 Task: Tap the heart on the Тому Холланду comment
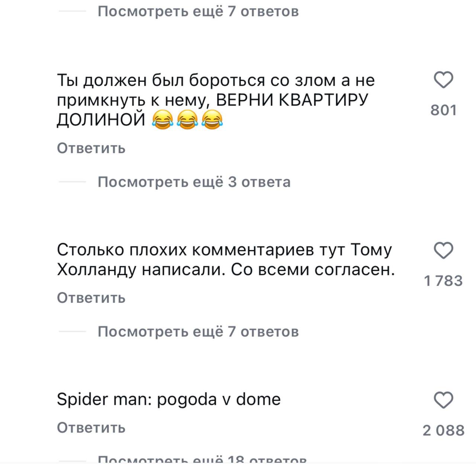pyautogui.click(x=443, y=250)
